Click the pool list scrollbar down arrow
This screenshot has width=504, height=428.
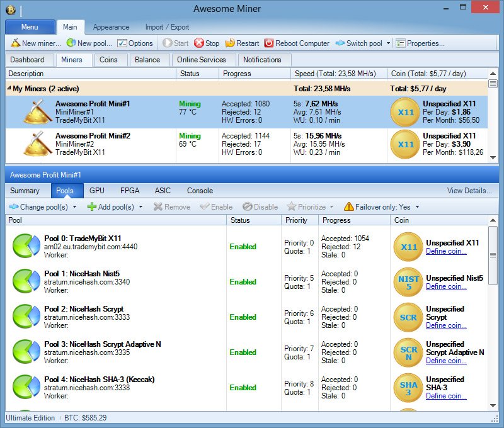(x=493, y=405)
